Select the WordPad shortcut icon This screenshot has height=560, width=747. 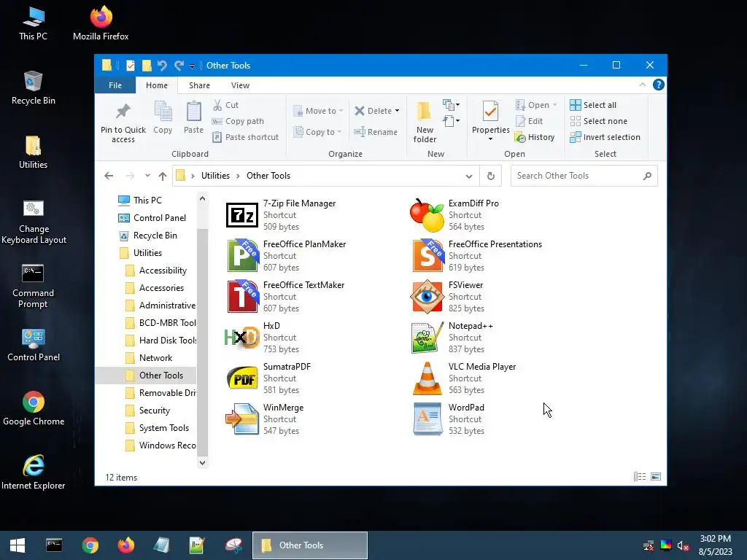coord(427,419)
